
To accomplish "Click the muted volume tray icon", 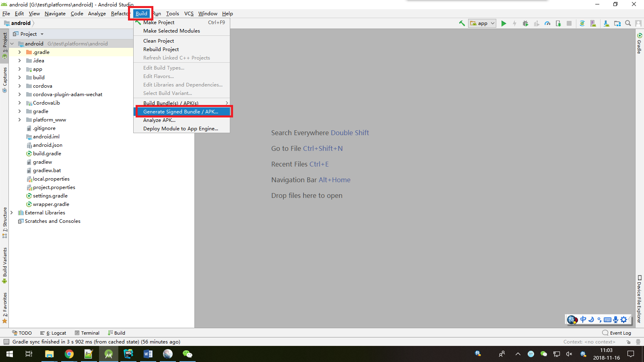I will coord(569,354).
